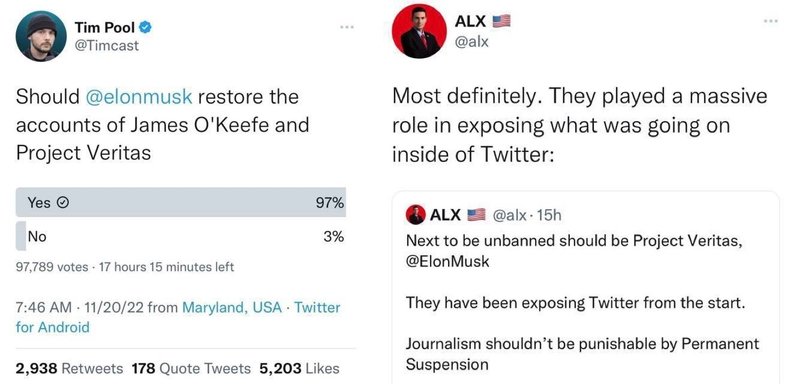Open the Maryland, USA location link
Image resolution: width=800 pixels, height=384 pixels.
pyautogui.click(x=232, y=308)
